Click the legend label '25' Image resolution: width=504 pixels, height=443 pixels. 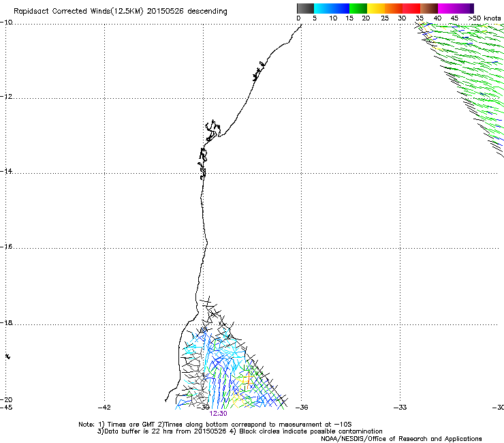pos(385,18)
